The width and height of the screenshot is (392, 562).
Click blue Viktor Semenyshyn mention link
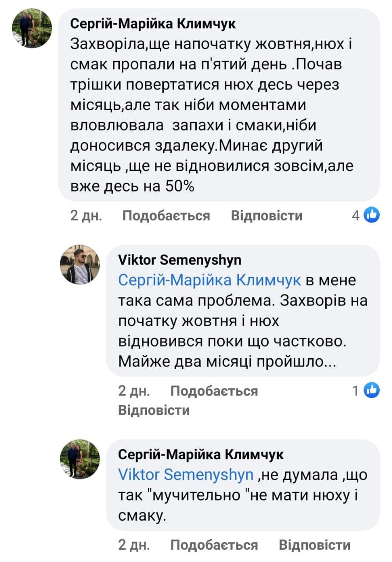[186, 474]
